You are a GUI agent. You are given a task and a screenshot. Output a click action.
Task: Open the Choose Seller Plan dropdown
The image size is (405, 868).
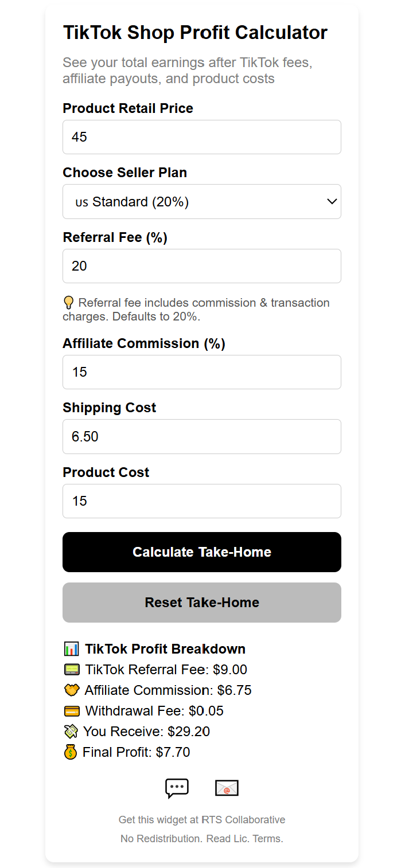coord(202,201)
